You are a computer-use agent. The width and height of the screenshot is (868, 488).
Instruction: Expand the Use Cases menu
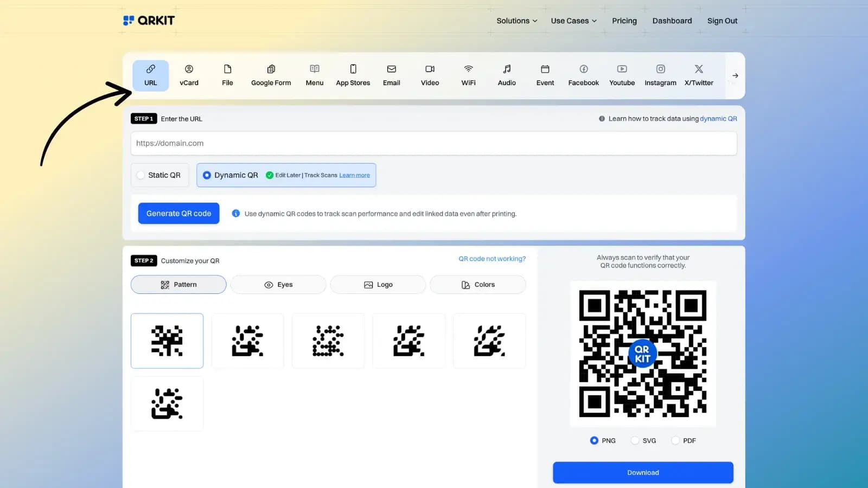coord(573,21)
